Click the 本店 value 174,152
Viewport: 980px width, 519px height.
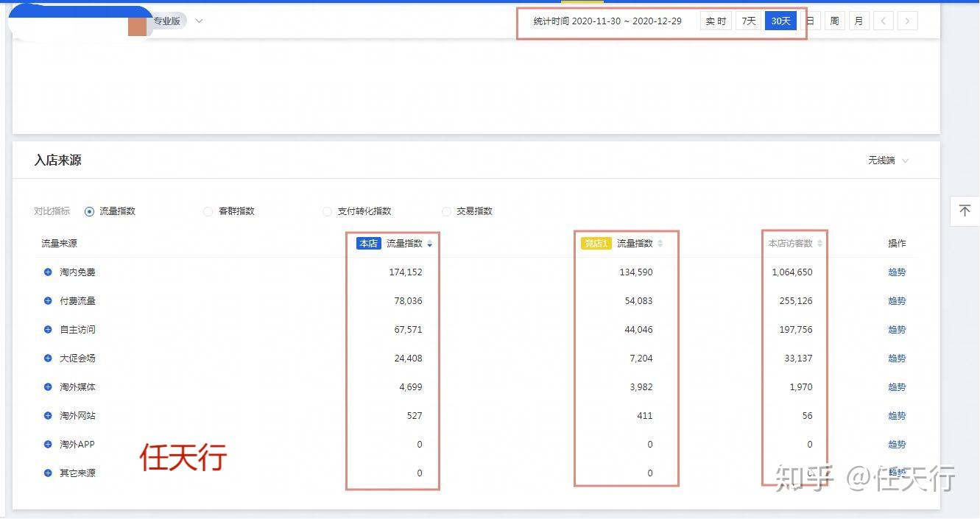[x=406, y=272]
